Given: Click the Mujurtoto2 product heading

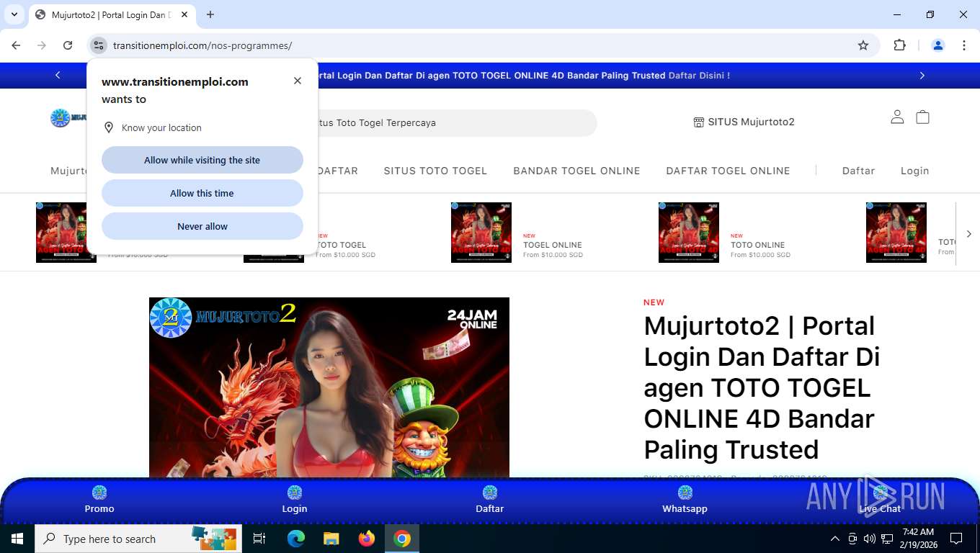Looking at the screenshot, I should click(x=762, y=387).
